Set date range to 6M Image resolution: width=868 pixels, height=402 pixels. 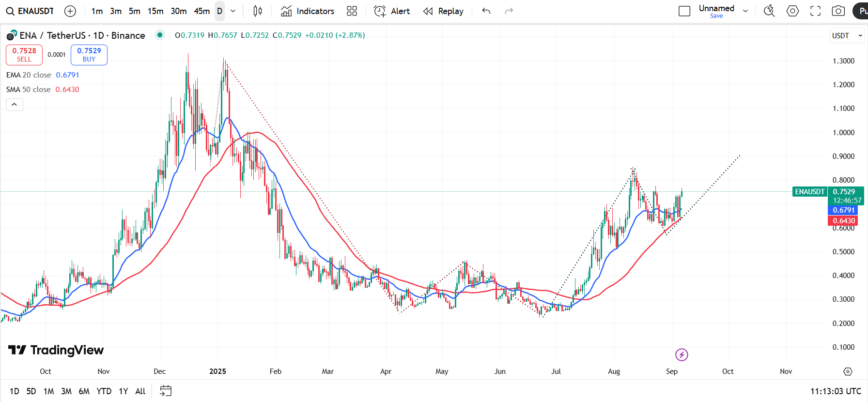(x=84, y=391)
